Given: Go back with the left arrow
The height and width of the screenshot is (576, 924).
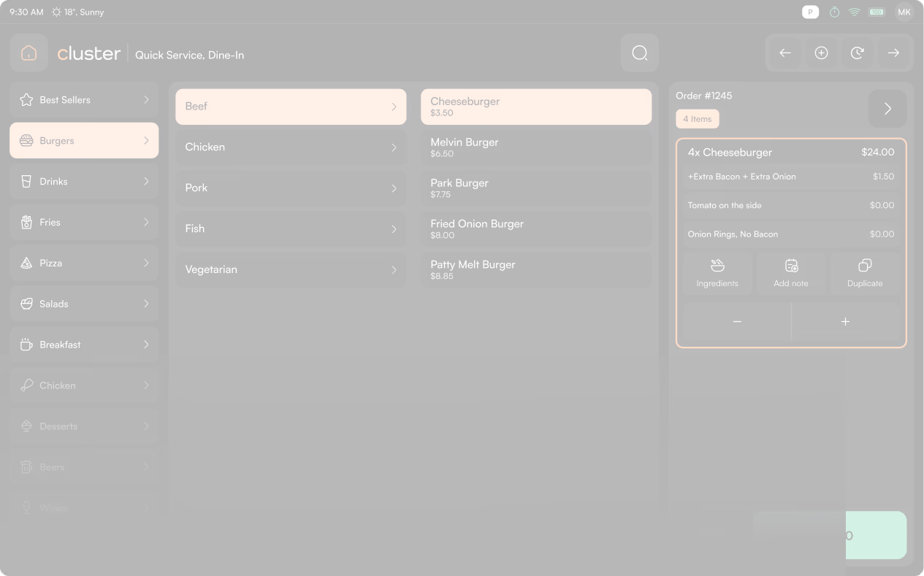Looking at the screenshot, I should (785, 53).
